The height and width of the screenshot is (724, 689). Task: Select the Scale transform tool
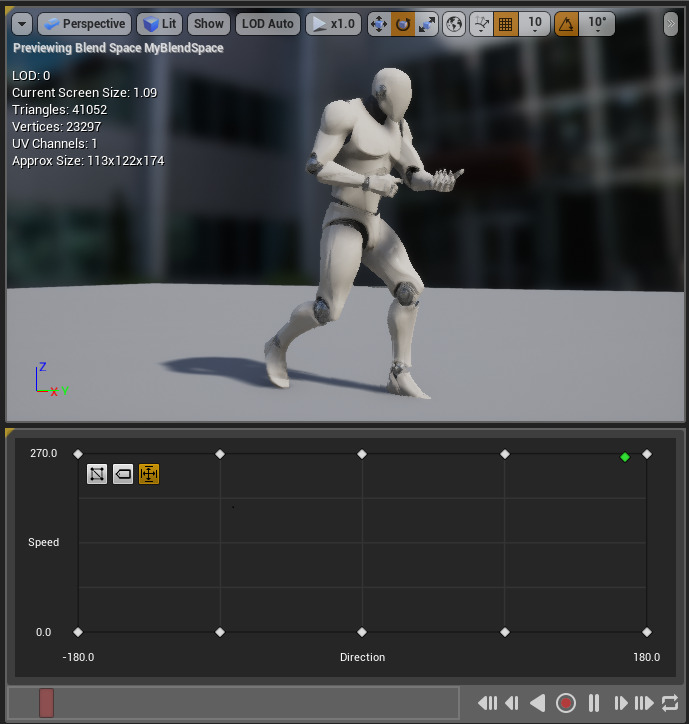tap(426, 24)
